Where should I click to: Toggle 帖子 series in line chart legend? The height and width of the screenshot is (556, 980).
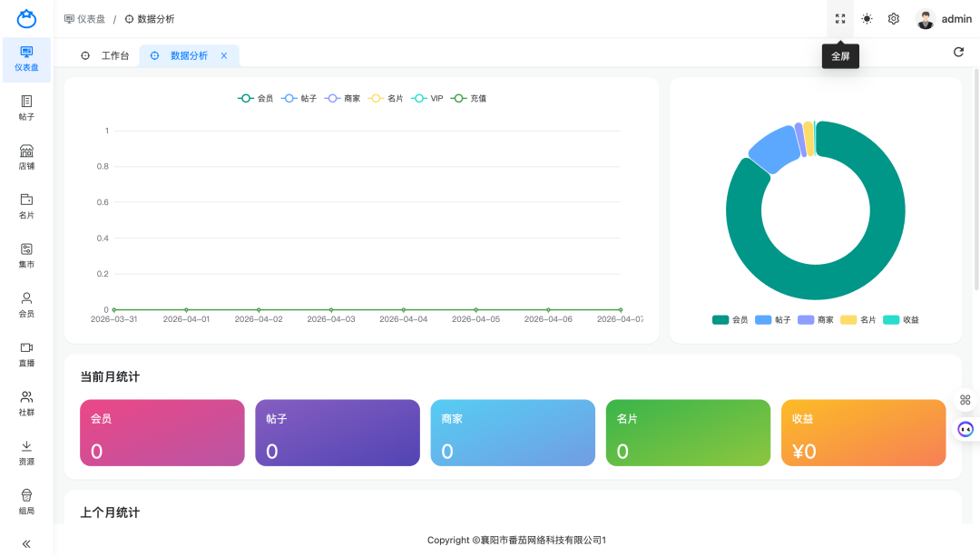click(x=299, y=98)
